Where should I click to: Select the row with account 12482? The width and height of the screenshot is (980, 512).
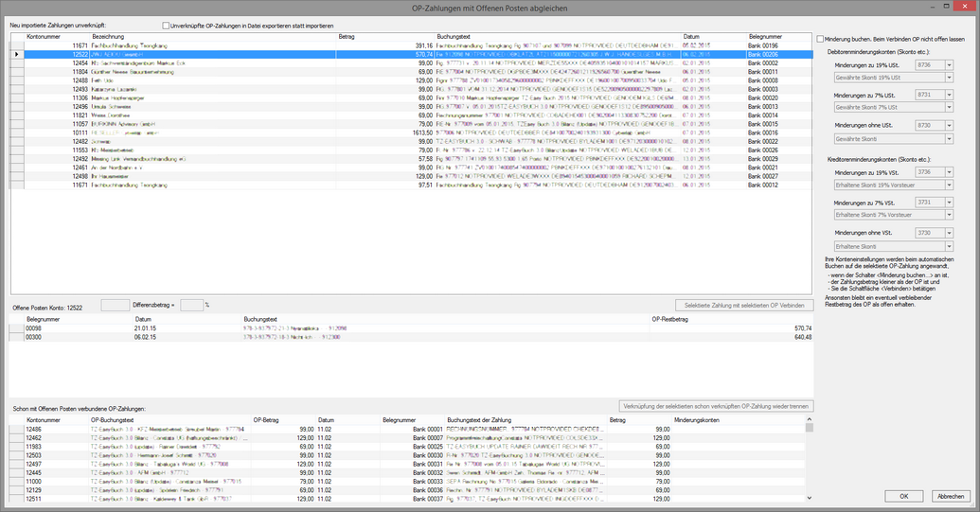click(411, 142)
